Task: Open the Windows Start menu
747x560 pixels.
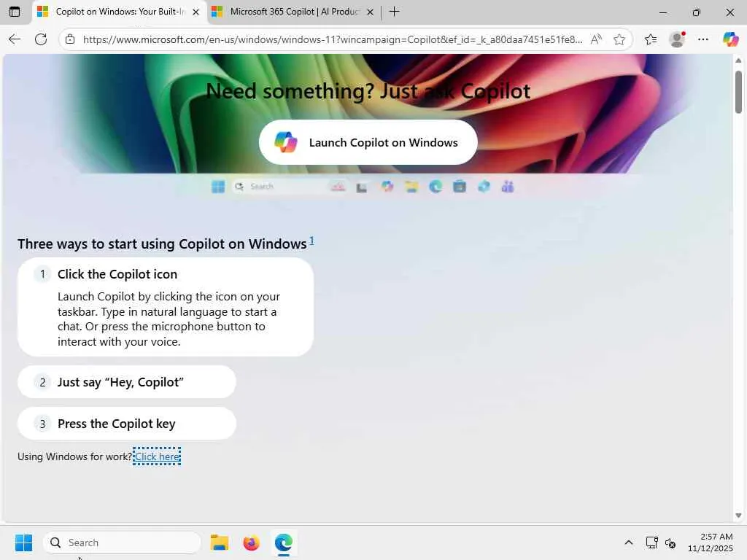Action: click(x=24, y=542)
